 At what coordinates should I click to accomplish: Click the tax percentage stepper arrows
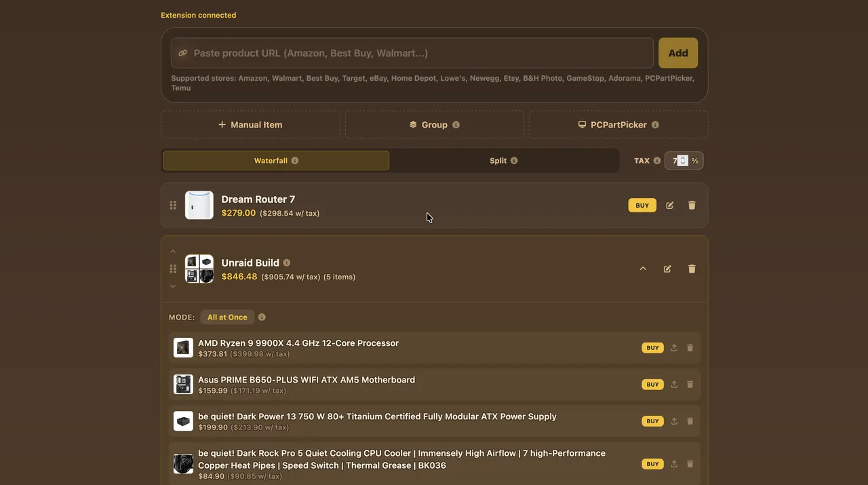click(x=683, y=161)
